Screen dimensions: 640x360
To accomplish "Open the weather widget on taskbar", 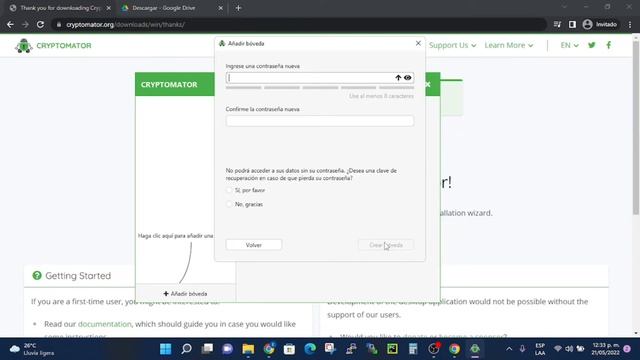I will (x=33, y=349).
